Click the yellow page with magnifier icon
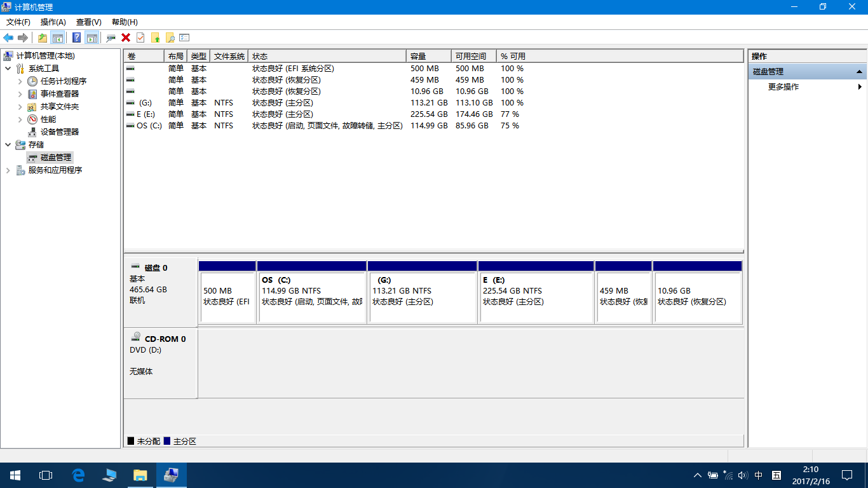 (x=170, y=37)
